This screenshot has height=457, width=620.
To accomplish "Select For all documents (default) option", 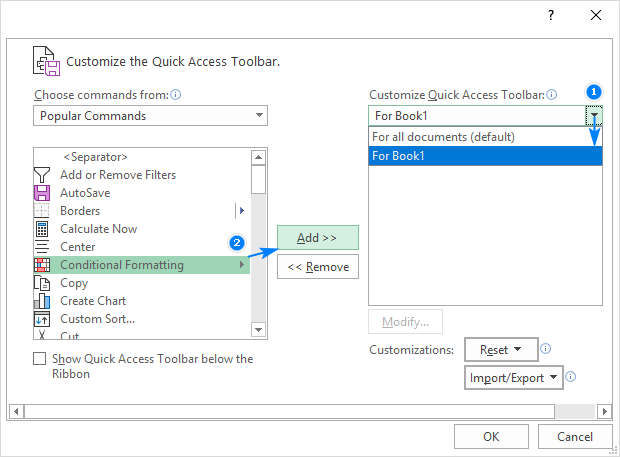I will click(485, 137).
